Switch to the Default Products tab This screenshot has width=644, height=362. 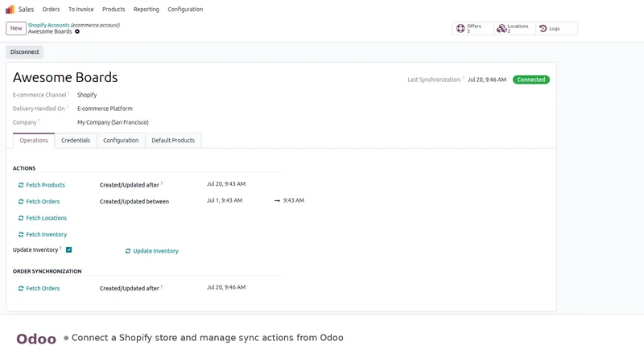coord(173,140)
